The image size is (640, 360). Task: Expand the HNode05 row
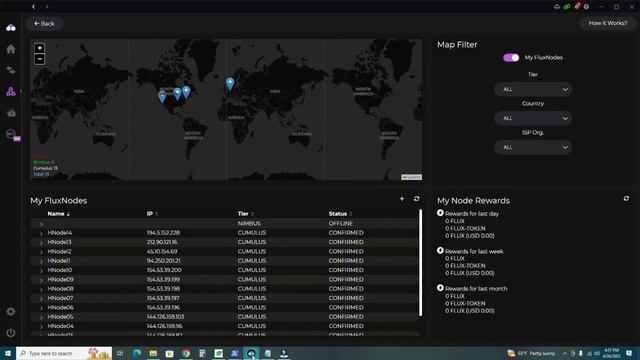click(x=41, y=317)
